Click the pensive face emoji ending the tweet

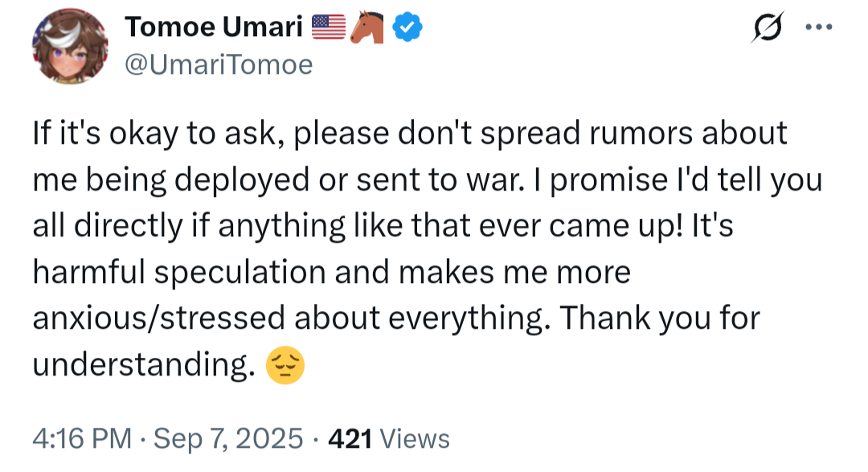coord(285,365)
